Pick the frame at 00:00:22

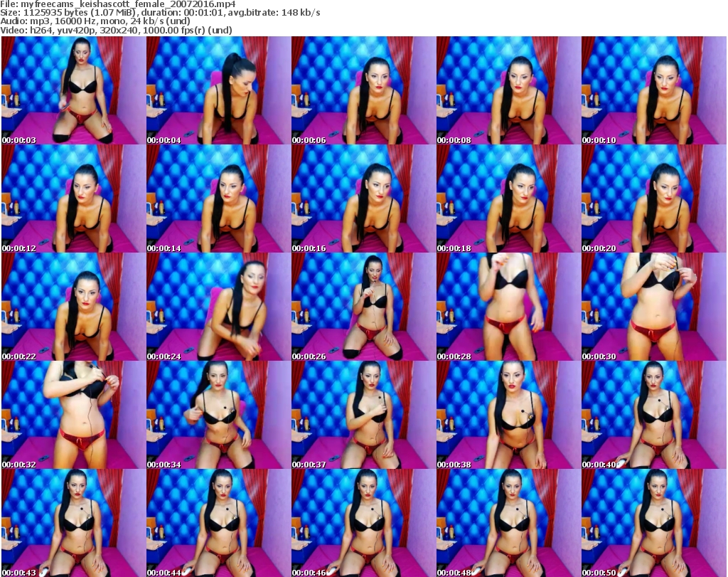(x=74, y=307)
